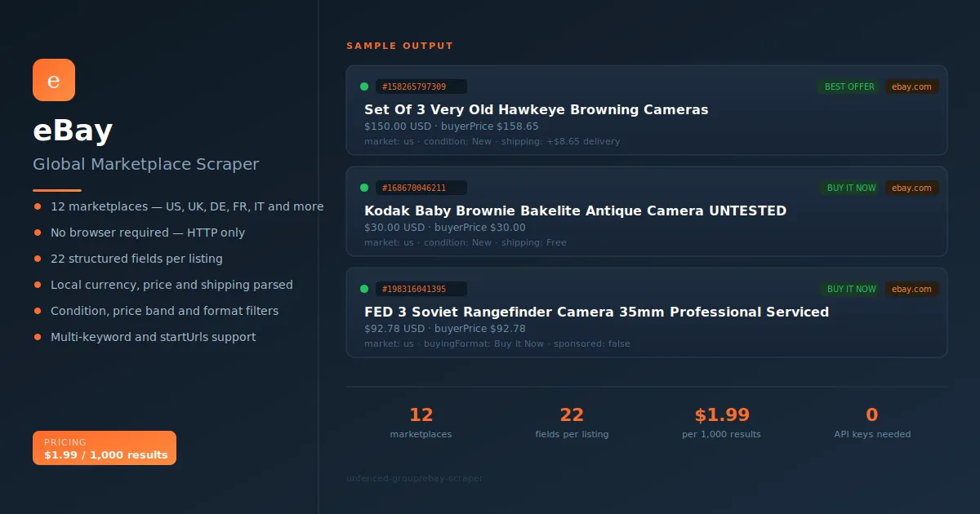This screenshot has width=980, height=514.
Task: Click the '22' fields per listing stat
Action: tap(572, 414)
